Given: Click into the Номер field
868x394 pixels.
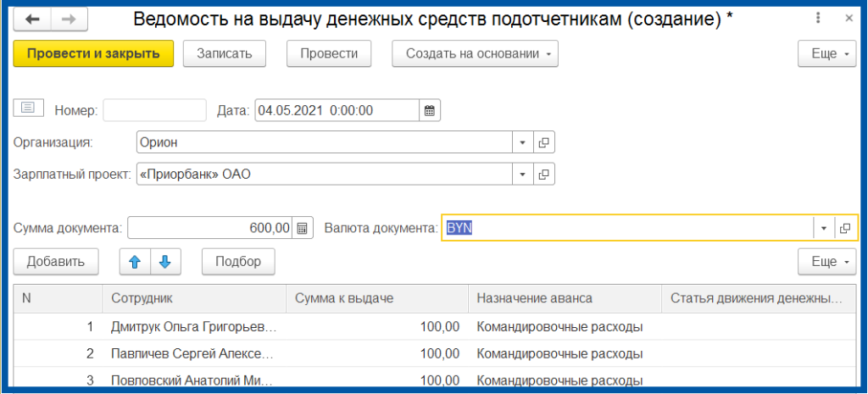Looking at the screenshot, I should pos(154,110).
